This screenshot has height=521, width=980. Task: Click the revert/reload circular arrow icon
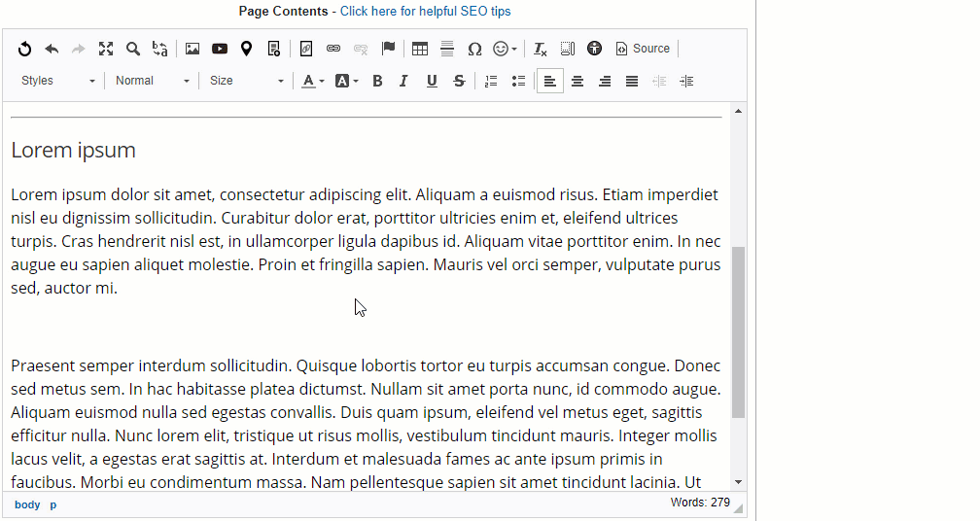coord(24,49)
